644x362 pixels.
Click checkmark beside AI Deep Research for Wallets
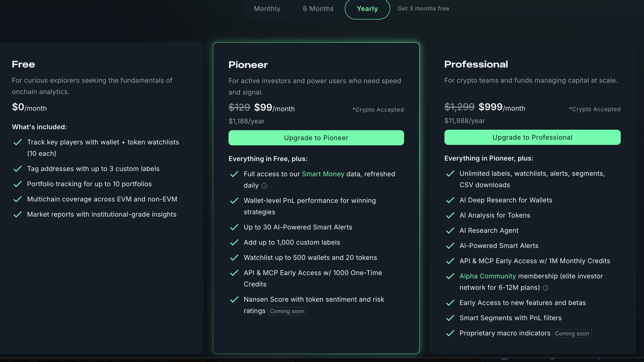point(450,200)
